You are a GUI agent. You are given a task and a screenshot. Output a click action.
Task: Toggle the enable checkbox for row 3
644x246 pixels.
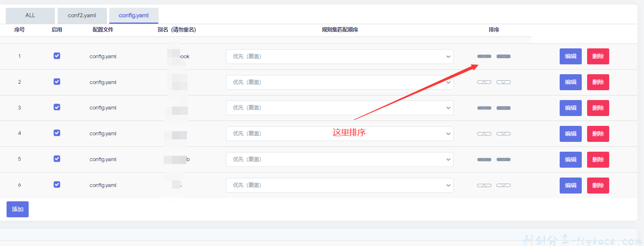coord(57,107)
